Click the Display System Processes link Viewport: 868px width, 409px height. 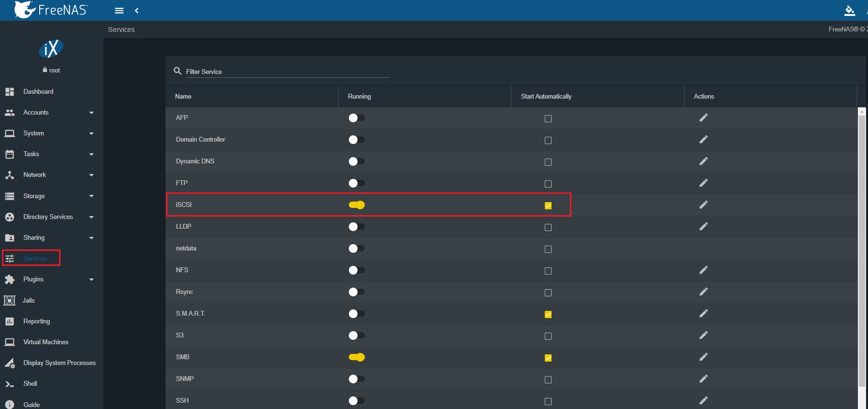pos(59,363)
